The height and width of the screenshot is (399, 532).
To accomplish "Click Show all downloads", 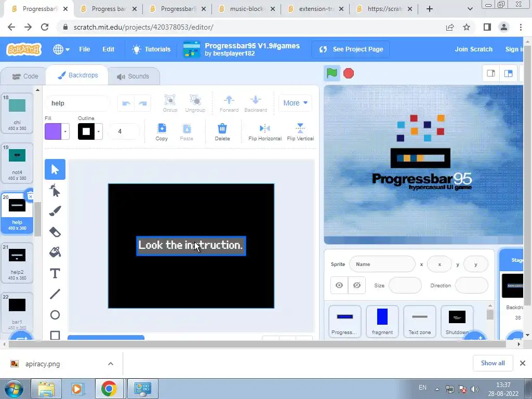I will click(493, 363).
